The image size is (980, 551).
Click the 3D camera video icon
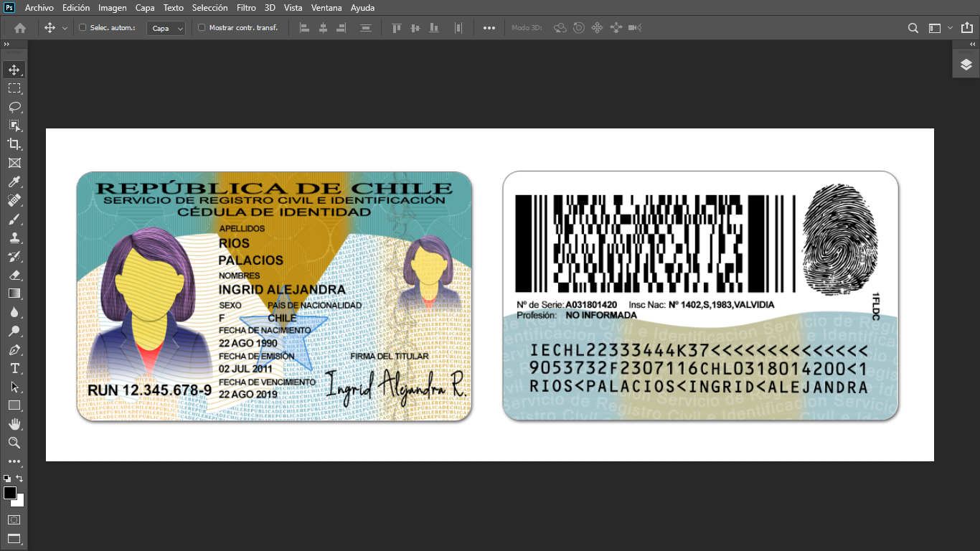pos(634,28)
